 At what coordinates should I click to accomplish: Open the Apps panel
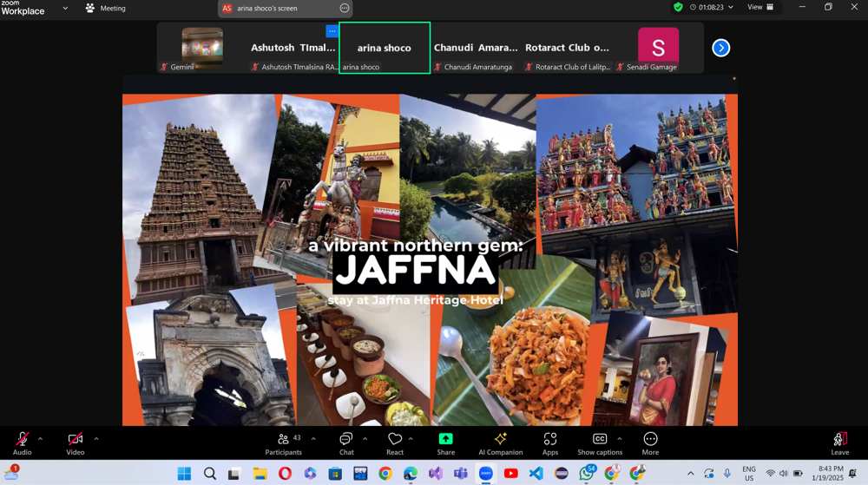[x=550, y=442]
